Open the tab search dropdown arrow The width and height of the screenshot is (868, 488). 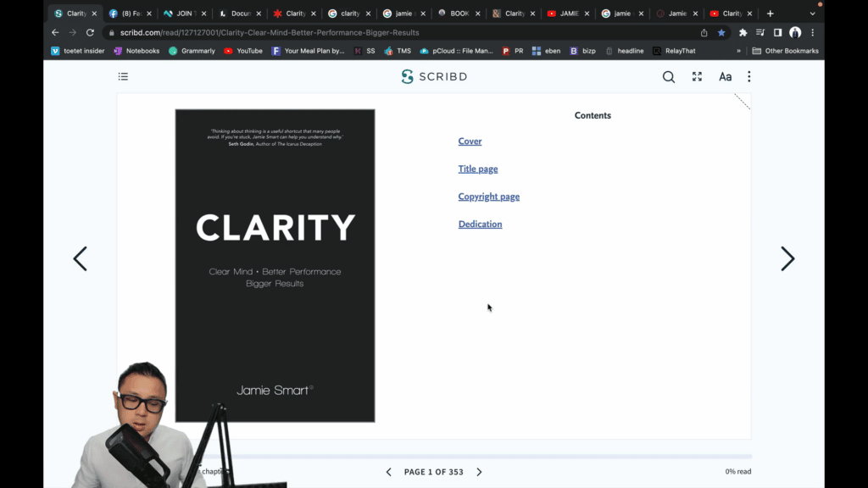tap(813, 14)
